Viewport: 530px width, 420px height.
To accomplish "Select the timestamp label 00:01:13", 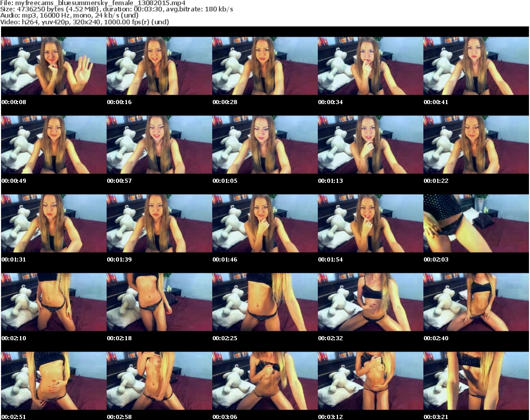I will 330,181.
